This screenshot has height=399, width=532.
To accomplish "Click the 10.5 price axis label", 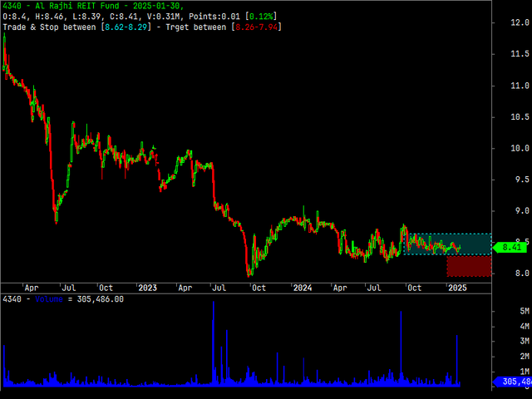I will [x=520, y=117].
